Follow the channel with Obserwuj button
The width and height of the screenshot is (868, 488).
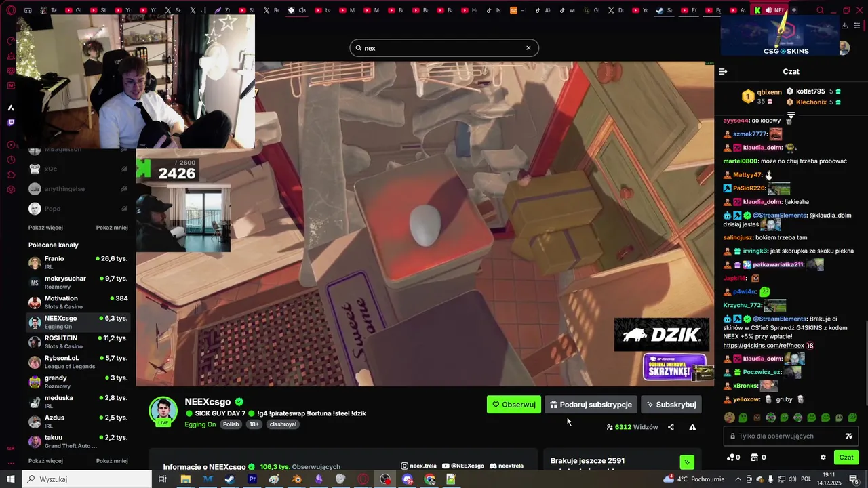pyautogui.click(x=514, y=405)
